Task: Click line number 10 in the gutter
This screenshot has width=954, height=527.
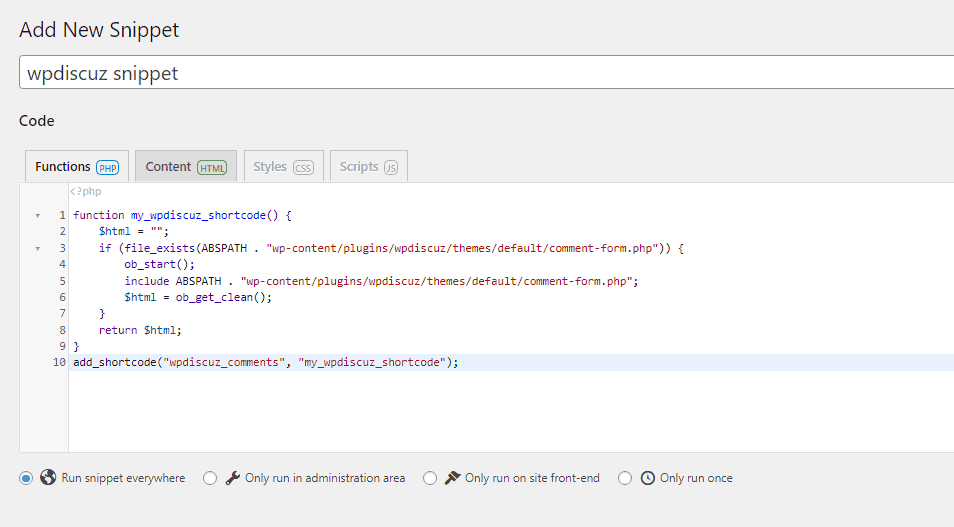Action: click(59, 362)
